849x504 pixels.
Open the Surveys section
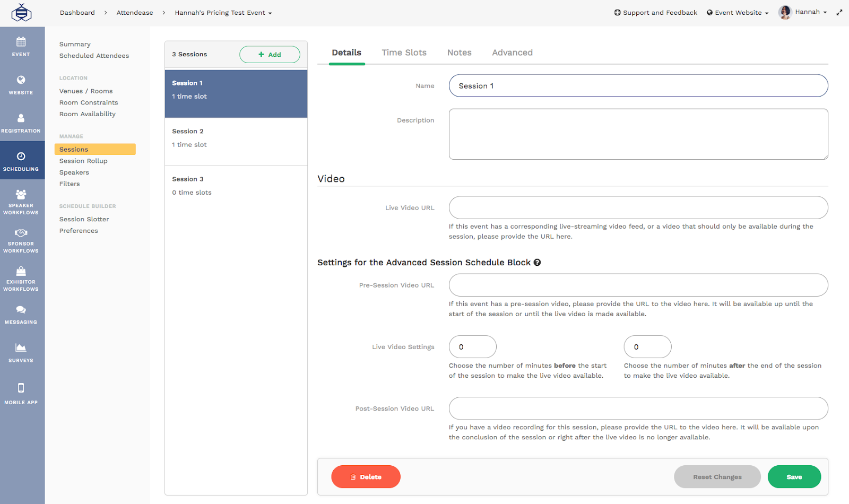click(21, 352)
